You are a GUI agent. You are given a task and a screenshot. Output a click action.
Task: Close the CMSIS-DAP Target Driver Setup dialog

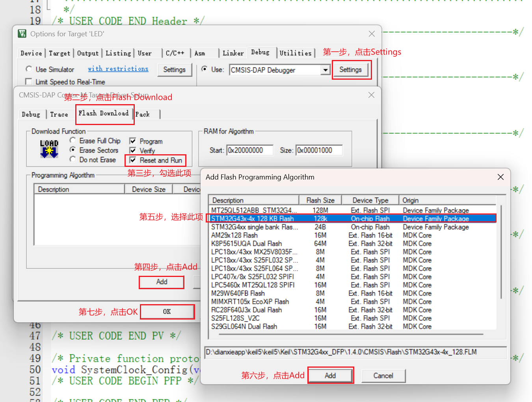371,95
